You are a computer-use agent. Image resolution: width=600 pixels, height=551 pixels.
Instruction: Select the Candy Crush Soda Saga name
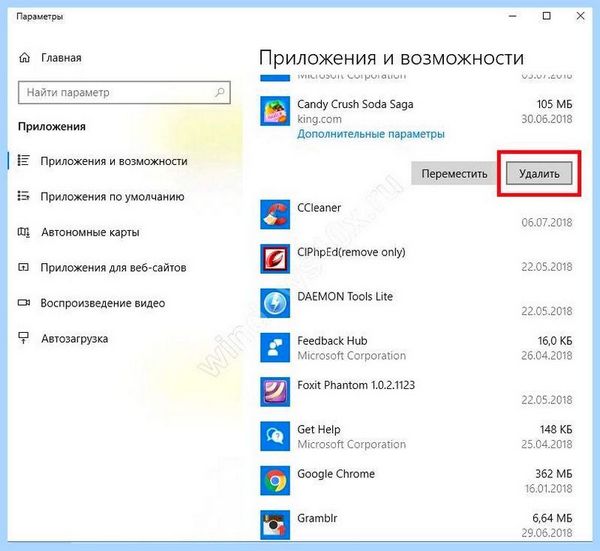coord(355,104)
